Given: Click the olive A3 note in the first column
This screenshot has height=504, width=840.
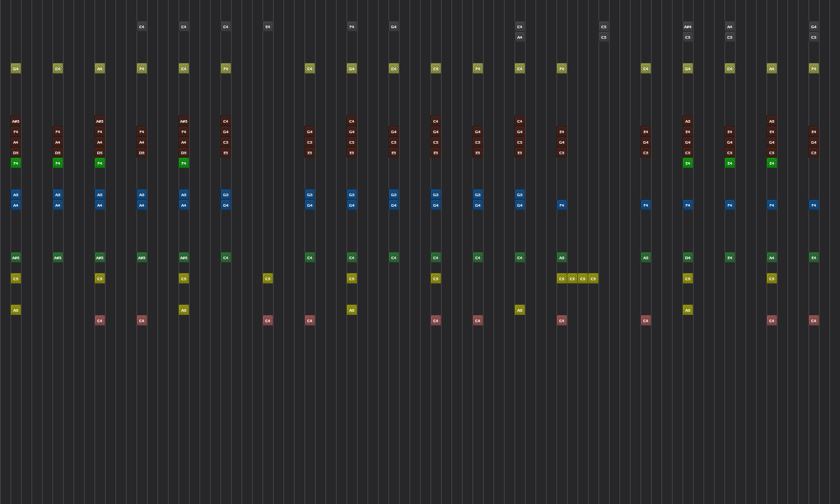Looking at the screenshot, I should pyautogui.click(x=15, y=309).
